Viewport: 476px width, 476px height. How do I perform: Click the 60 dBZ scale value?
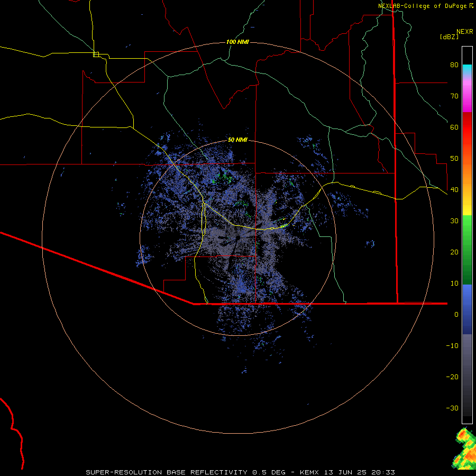click(454, 127)
